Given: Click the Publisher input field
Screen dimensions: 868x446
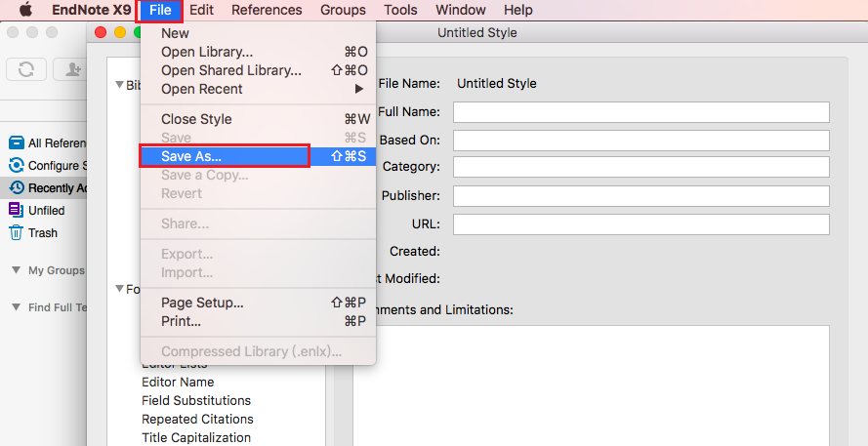Looking at the screenshot, I should point(641,196).
